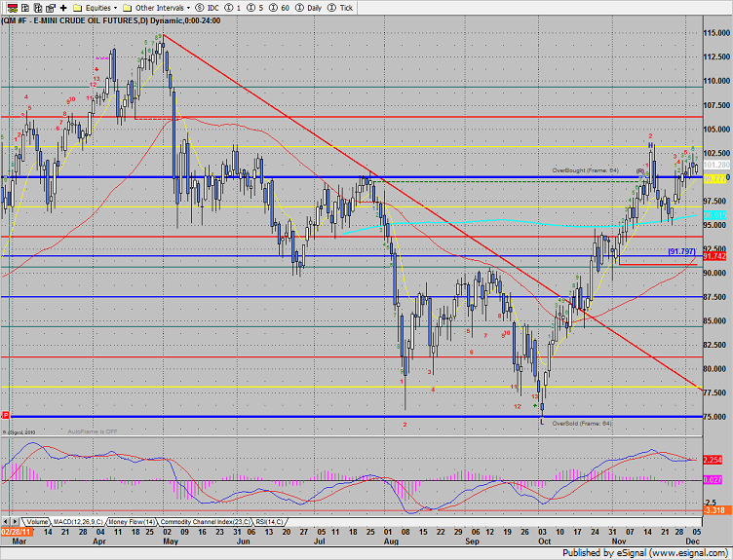The width and height of the screenshot is (733, 560).
Task: Click the MACD value label 2.254
Action: (x=713, y=460)
